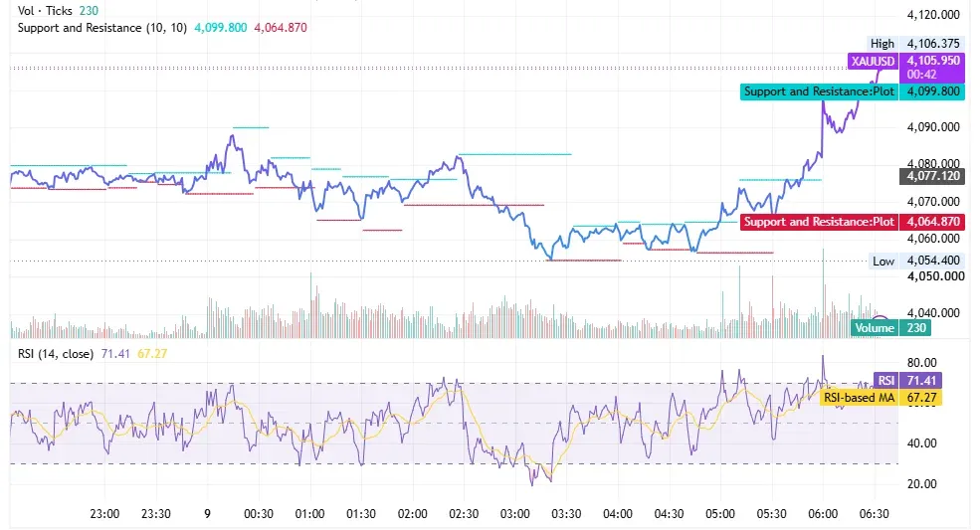Click the 01:00 time axis label
This screenshot has height=530, width=980.
coord(310,514)
